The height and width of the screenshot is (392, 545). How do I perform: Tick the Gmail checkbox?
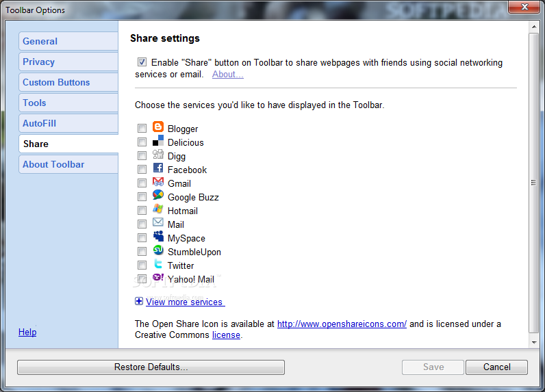(142, 183)
